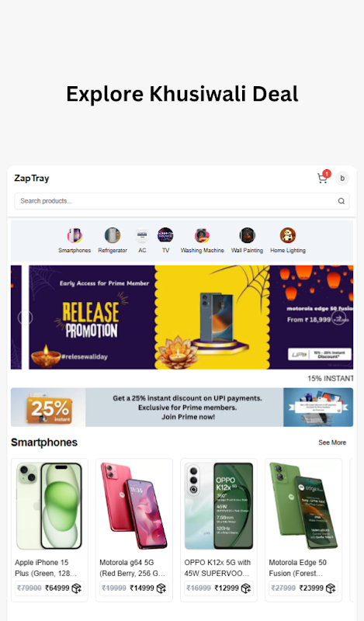Go to next banner slide arrow

[x=338, y=317]
